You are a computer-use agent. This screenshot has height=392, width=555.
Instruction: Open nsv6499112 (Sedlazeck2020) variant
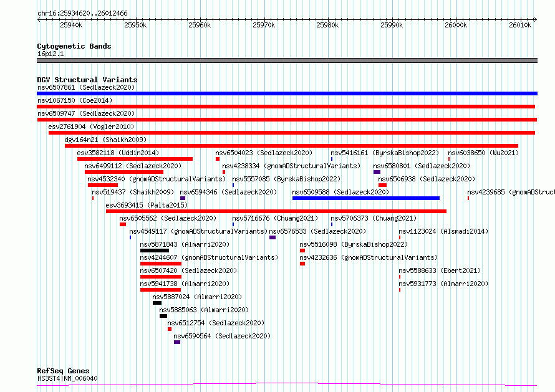133,166
